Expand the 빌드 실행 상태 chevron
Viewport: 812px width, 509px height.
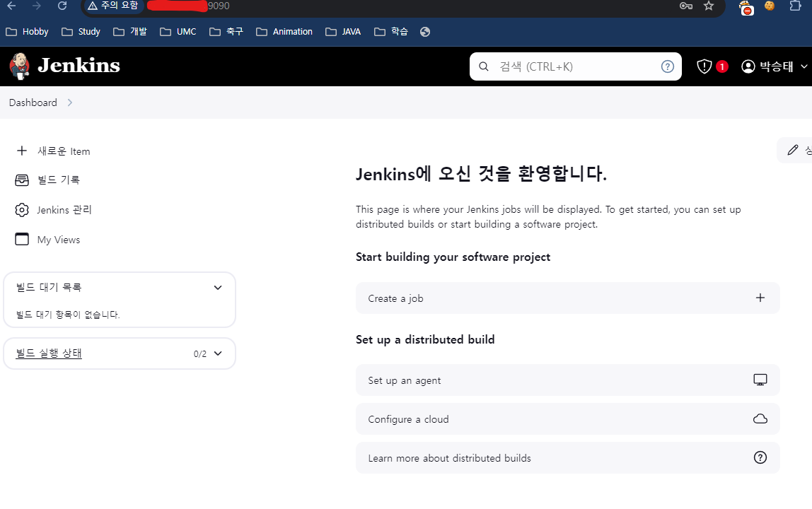218,353
